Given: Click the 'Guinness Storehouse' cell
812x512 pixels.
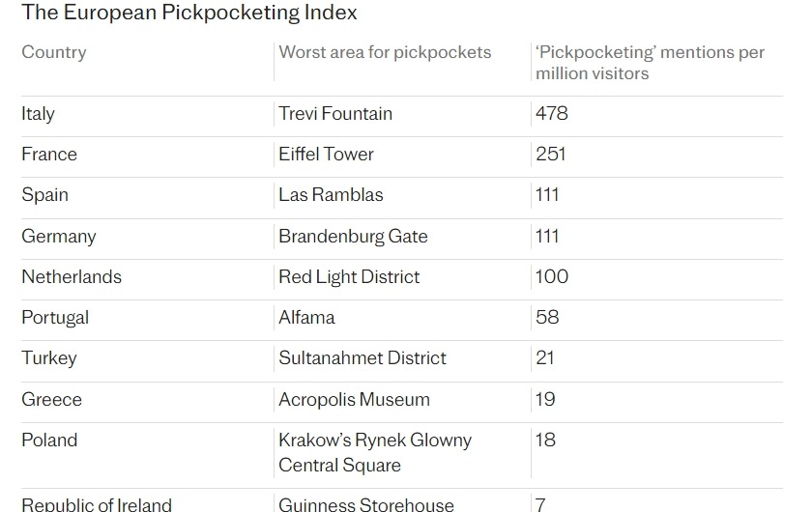Looking at the screenshot, I should point(366,504).
